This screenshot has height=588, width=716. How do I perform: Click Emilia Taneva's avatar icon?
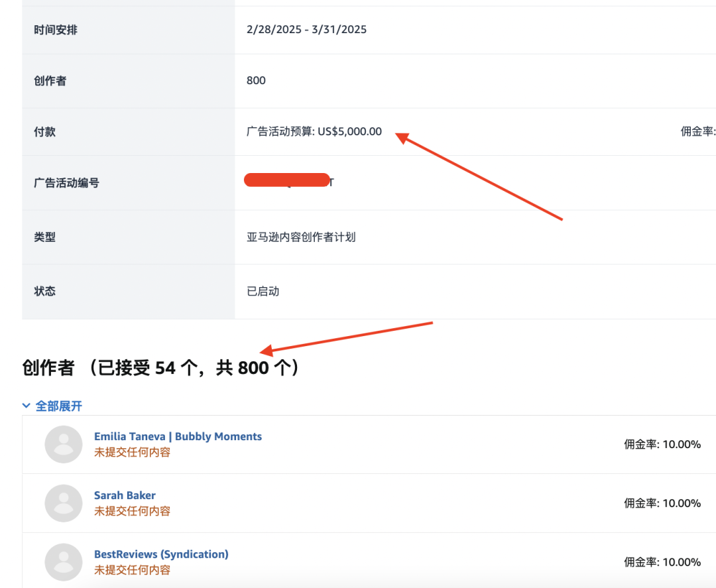click(x=64, y=444)
